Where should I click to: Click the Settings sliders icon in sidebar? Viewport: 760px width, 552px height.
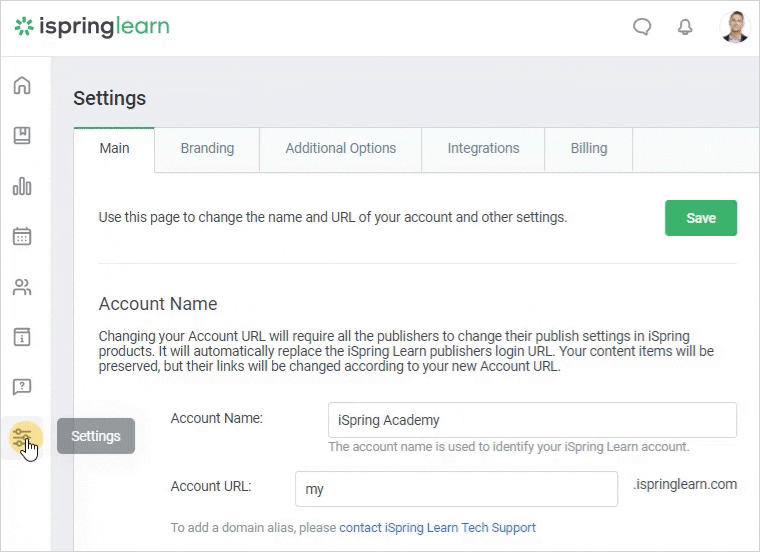(23, 437)
